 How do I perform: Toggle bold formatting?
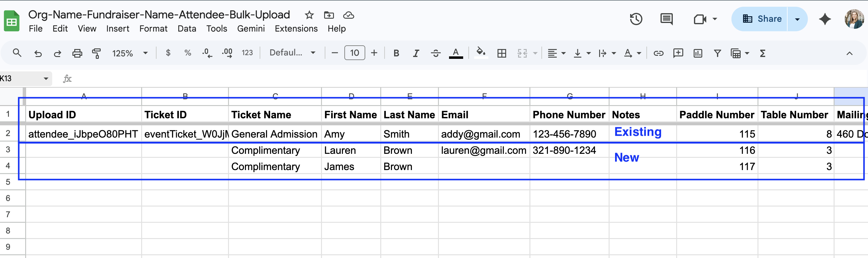pyautogui.click(x=396, y=53)
